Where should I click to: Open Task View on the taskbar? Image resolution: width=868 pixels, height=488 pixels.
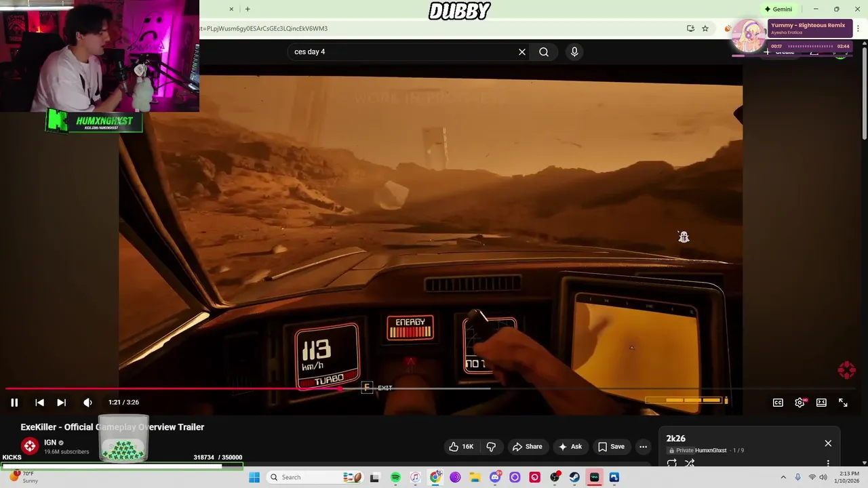tap(374, 477)
